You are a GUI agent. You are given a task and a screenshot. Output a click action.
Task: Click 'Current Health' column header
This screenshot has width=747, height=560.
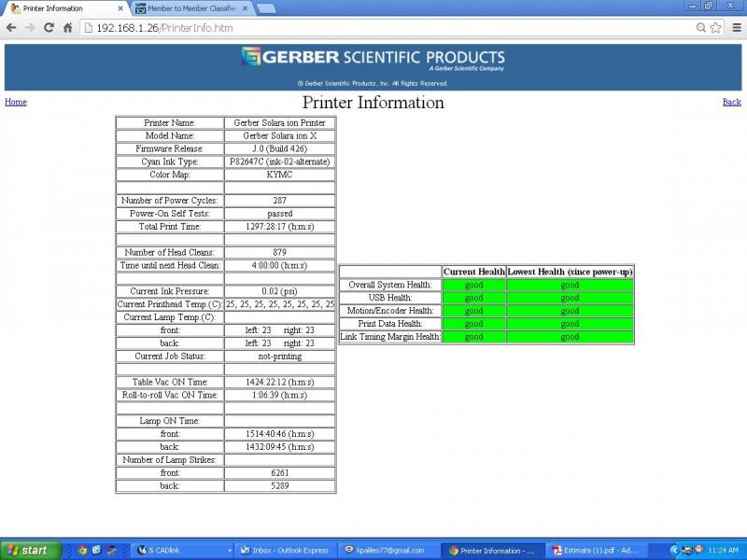pyautogui.click(x=474, y=272)
